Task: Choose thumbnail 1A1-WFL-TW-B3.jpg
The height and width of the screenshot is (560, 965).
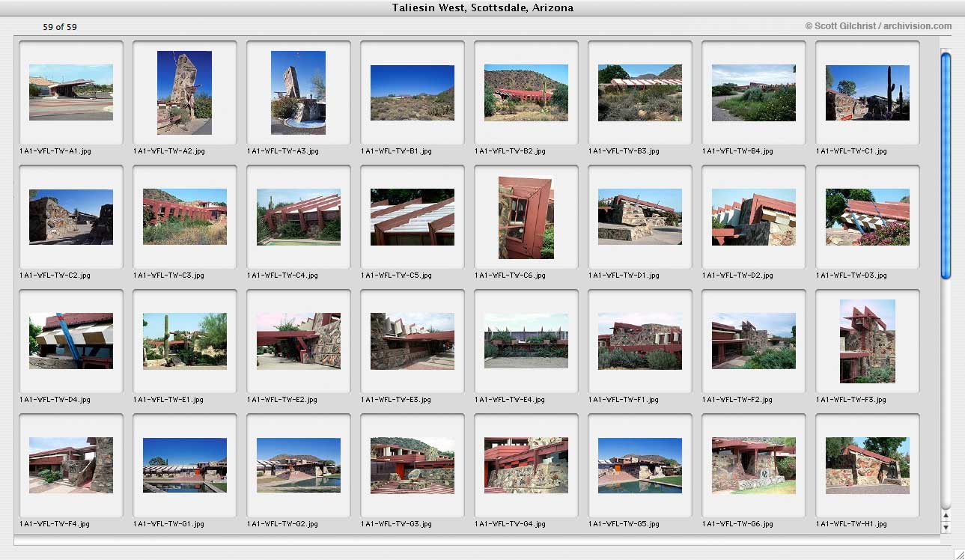Action: coord(640,92)
